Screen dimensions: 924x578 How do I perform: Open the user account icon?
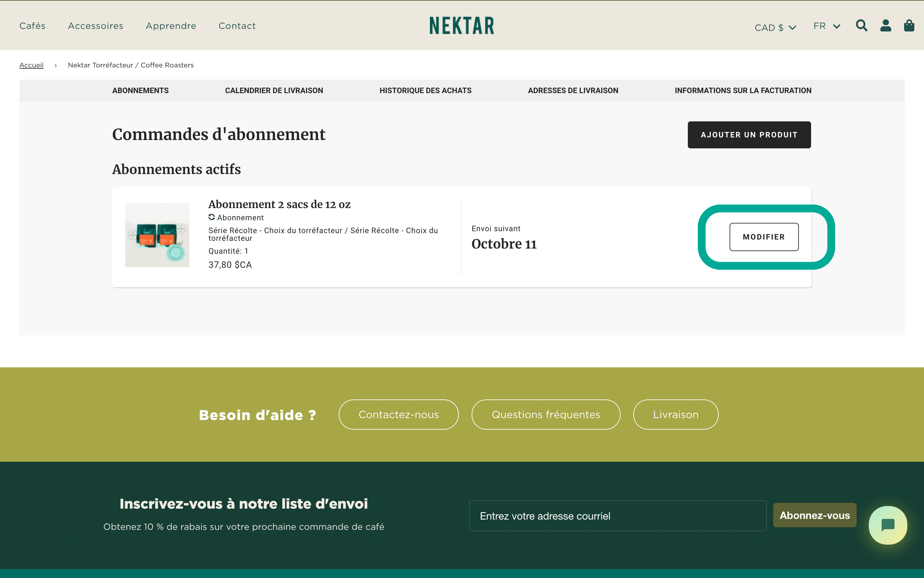pos(886,26)
